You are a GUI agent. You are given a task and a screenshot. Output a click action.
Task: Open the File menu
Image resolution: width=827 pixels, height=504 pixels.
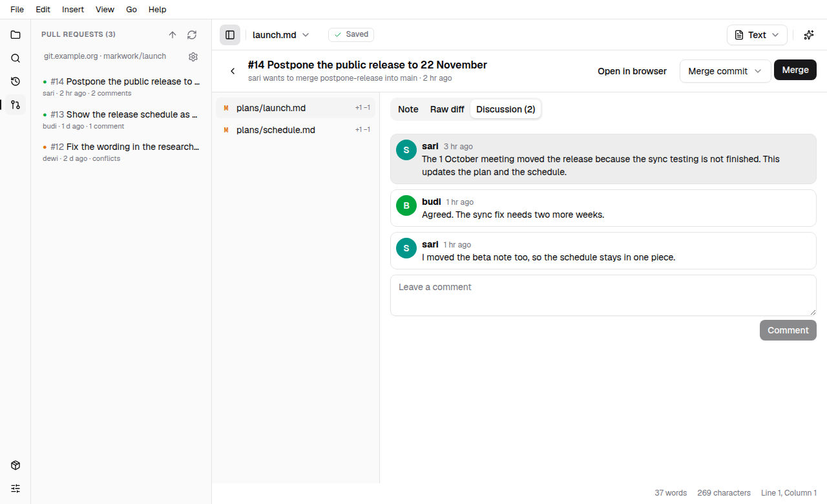click(17, 10)
